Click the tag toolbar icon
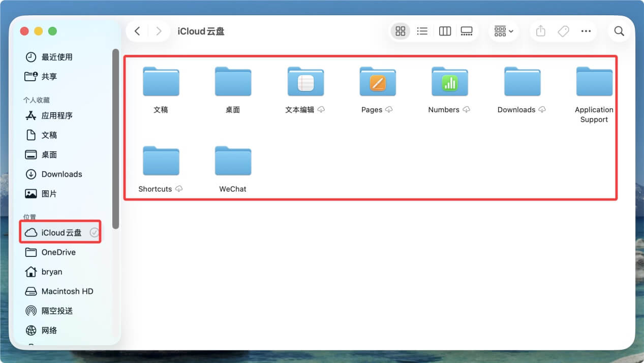Viewport: 644px width, 363px height. pos(563,31)
